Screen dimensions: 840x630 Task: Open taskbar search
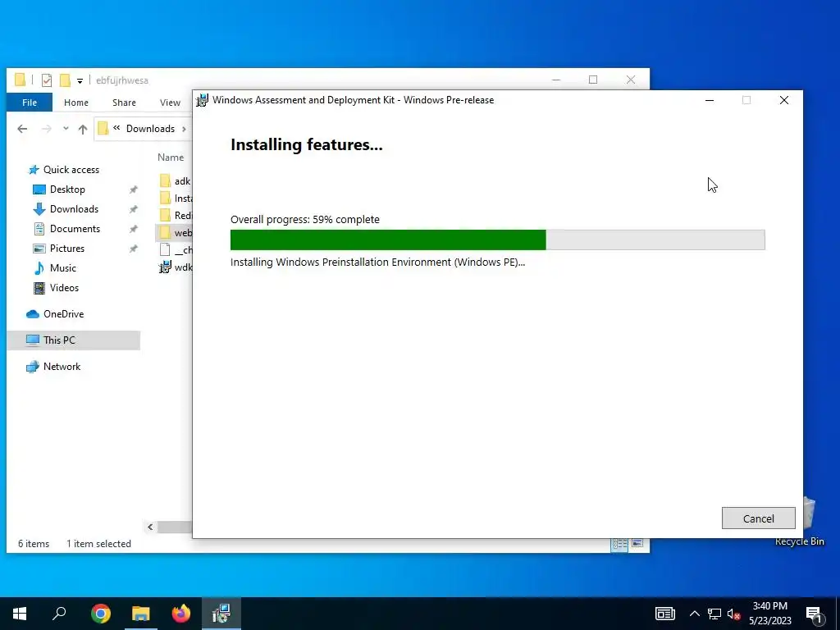59,614
